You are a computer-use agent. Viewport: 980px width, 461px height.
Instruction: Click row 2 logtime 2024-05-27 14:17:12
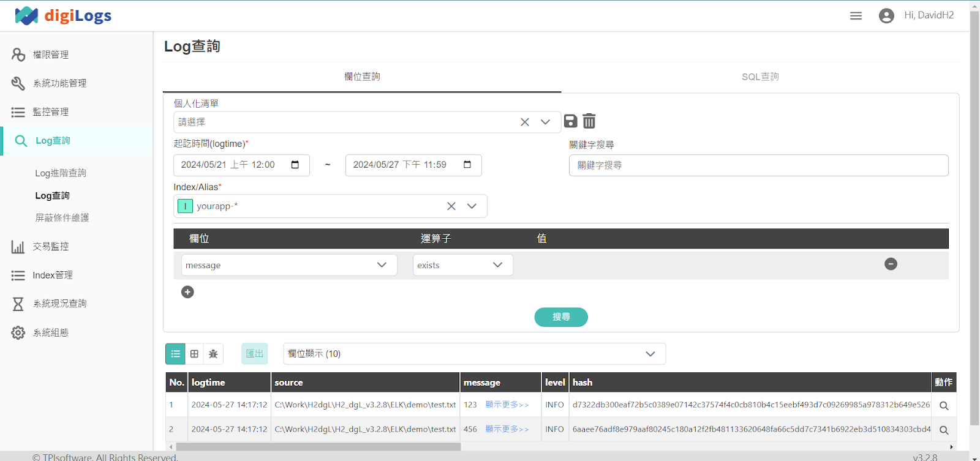tap(229, 429)
